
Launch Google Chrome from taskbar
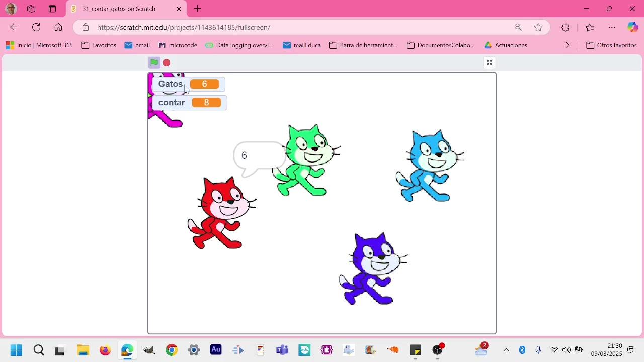coord(172,350)
